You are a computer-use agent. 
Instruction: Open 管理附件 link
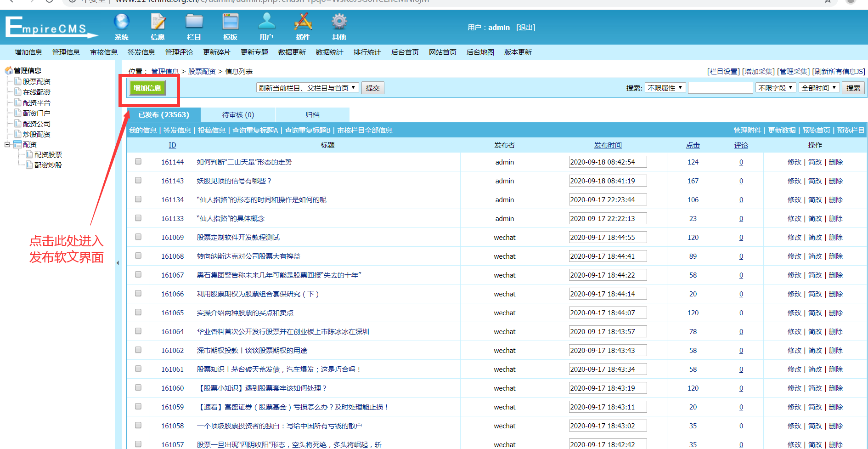click(748, 131)
